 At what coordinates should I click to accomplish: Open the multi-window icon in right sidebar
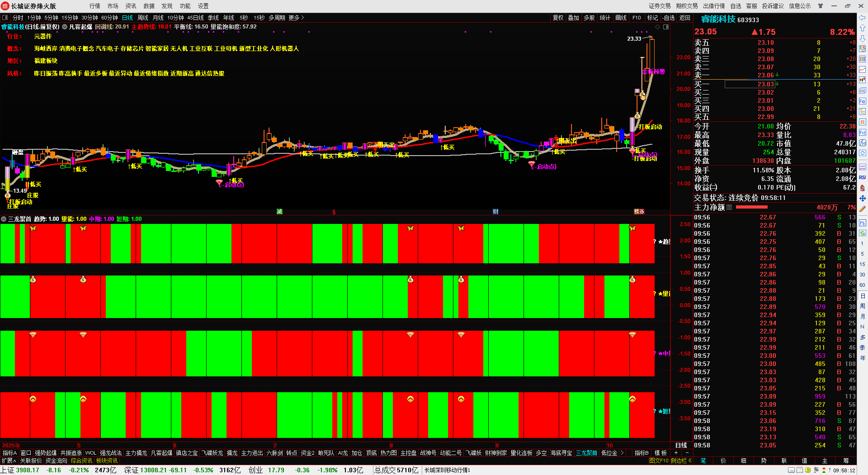(862, 90)
